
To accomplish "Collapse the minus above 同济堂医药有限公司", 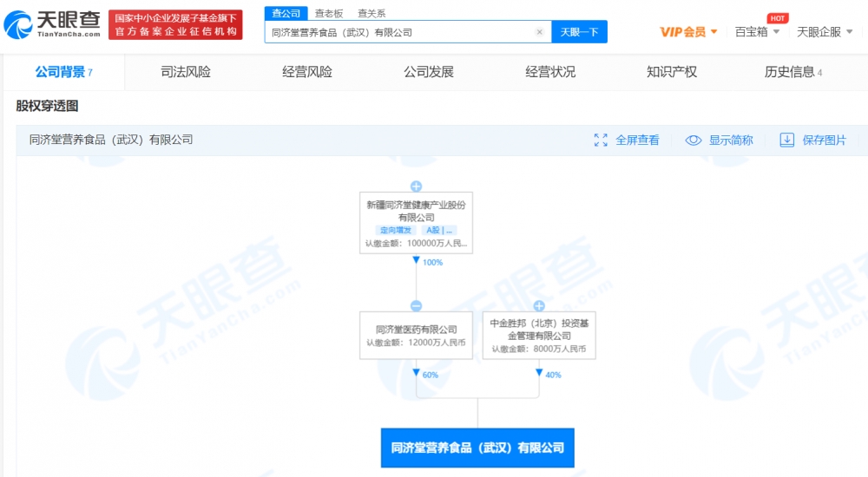I will pyautogui.click(x=417, y=306).
